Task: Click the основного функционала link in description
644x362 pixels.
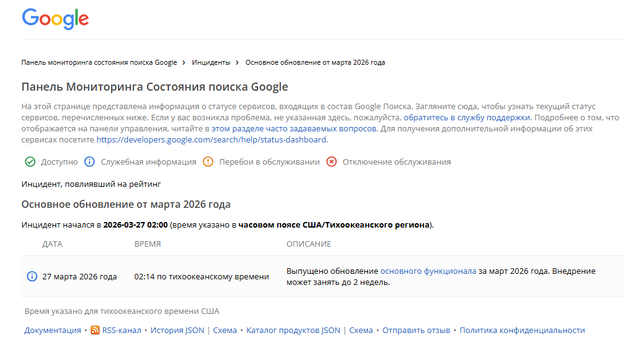Action: pyautogui.click(x=428, y=271)
